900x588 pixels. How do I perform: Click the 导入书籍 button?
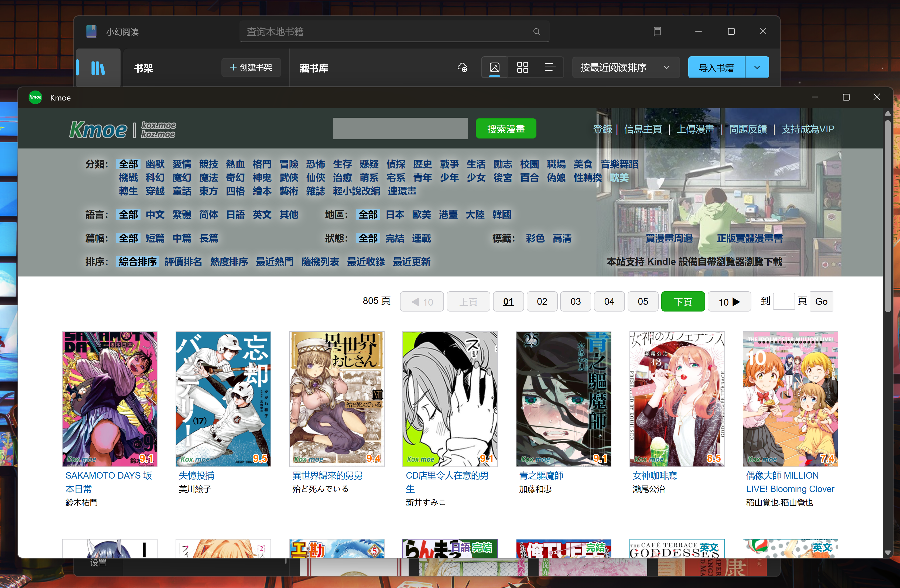[x=716, y=68]
